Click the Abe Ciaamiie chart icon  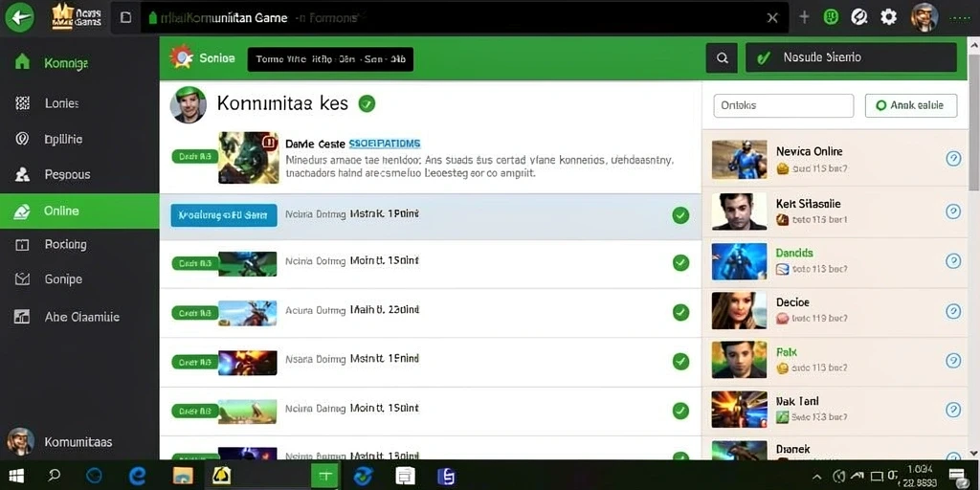tap(22, 316)
